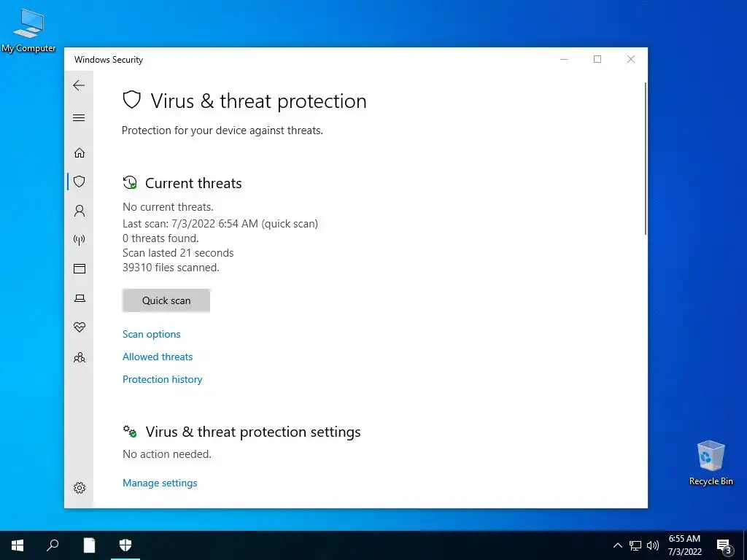This screenshot has width=747, height=560.
Task: Open the hamburger navigation menu
Action: 79,117
